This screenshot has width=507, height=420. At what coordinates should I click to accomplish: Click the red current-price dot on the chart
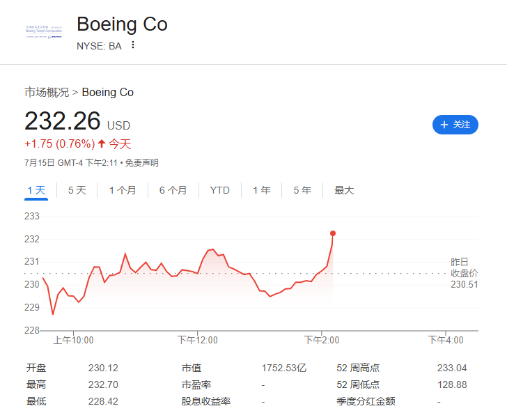333,233
